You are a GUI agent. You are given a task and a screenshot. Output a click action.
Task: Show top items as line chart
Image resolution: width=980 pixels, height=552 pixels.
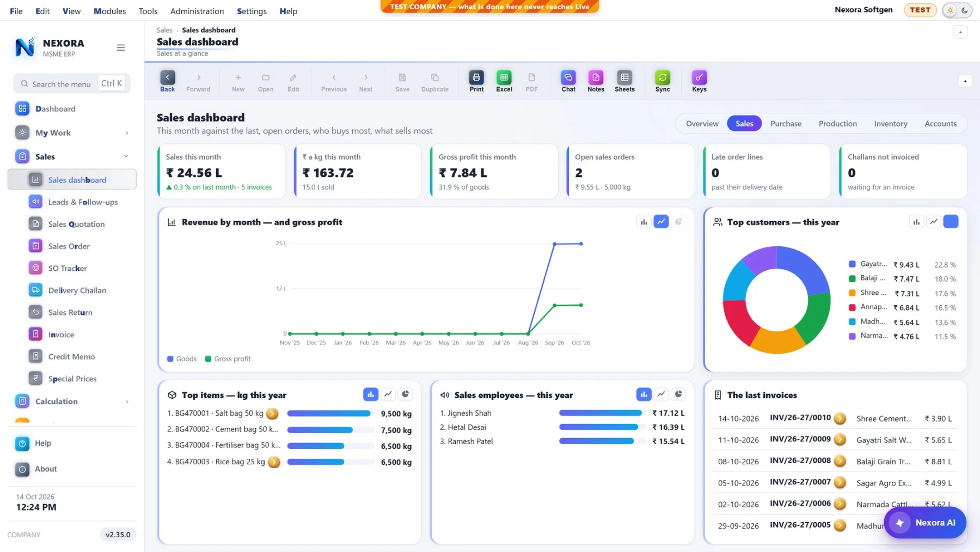pos(388,394)
